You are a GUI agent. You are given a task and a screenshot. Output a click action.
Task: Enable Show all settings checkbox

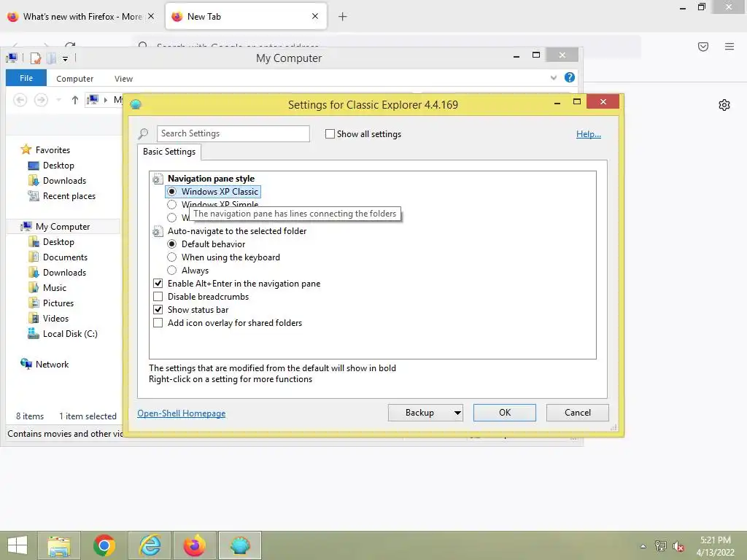(330, 134)
